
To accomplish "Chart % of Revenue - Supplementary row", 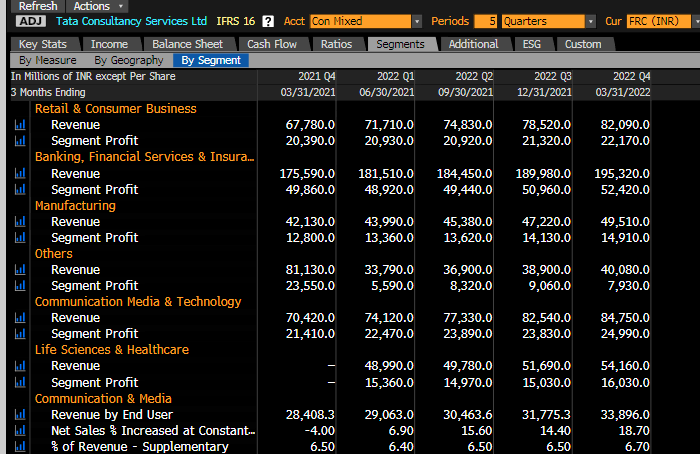I will (x=20, y=446).
